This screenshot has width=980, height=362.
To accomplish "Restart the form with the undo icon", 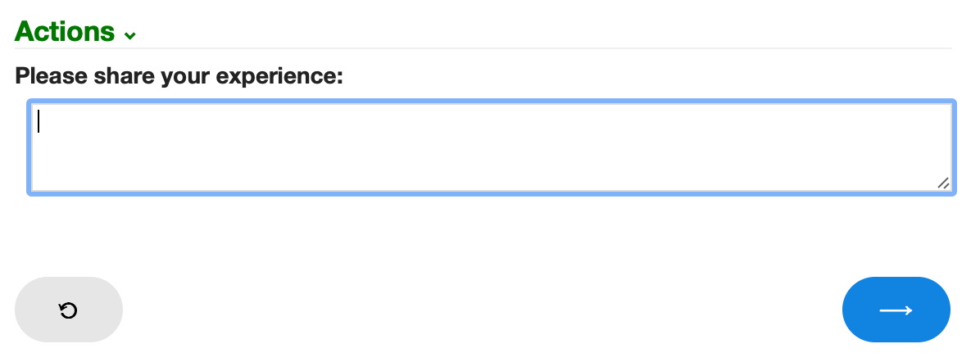I will pyautogui.click(x=68, y=310).
